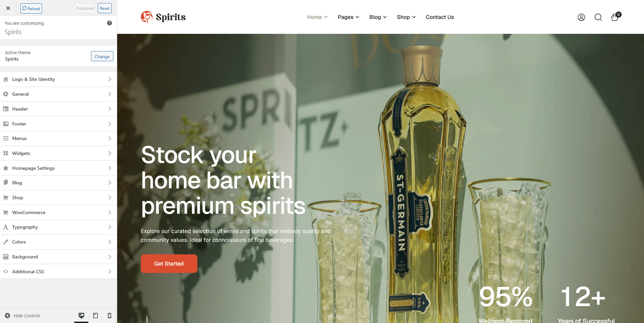
Task: Open the user account icon
Action: 581,17
